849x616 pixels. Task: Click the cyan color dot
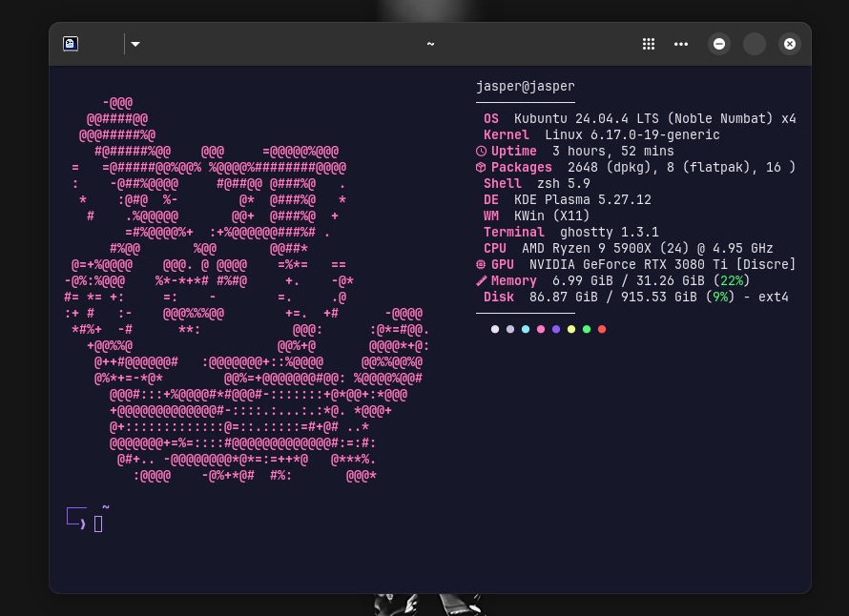point(526,329)
